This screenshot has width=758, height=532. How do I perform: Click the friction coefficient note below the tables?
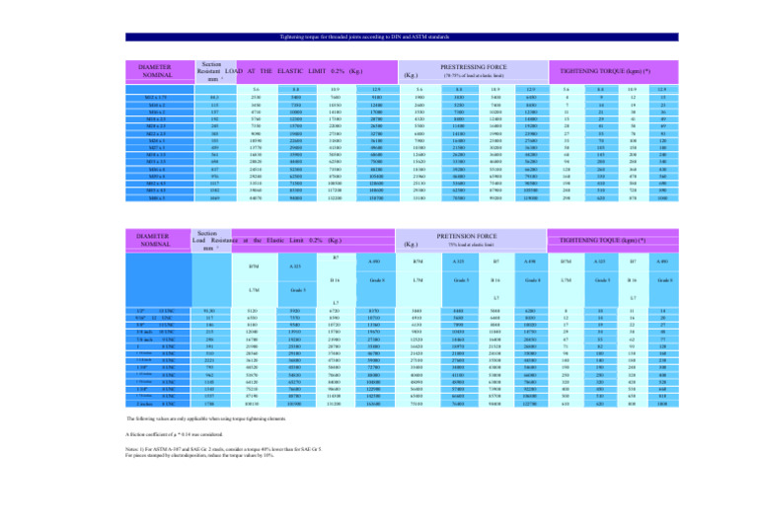[174, 435]
